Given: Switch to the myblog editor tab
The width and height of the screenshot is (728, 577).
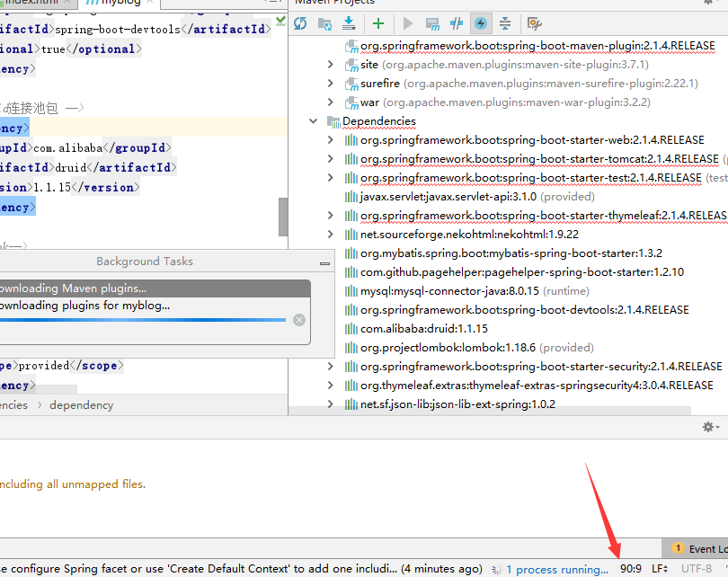Looking at the screenshot, I should coord(120,3).
